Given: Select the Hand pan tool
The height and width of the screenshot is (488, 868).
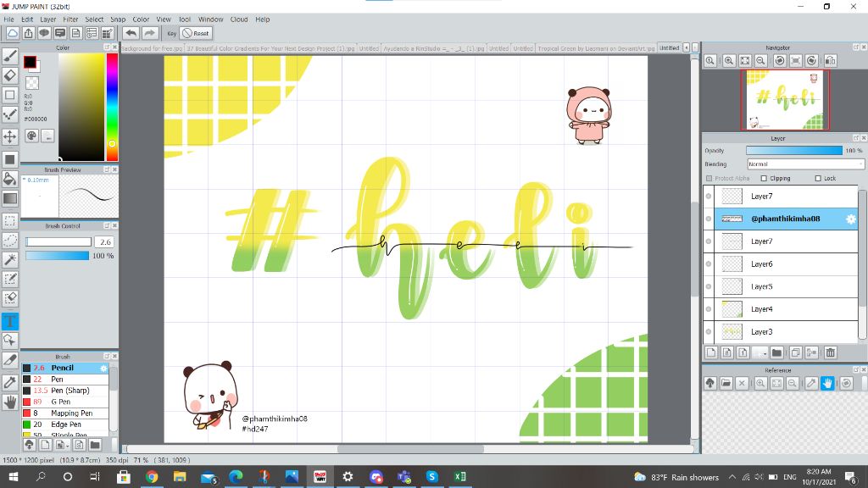Looking at the screenshot, I should [10, 402].
